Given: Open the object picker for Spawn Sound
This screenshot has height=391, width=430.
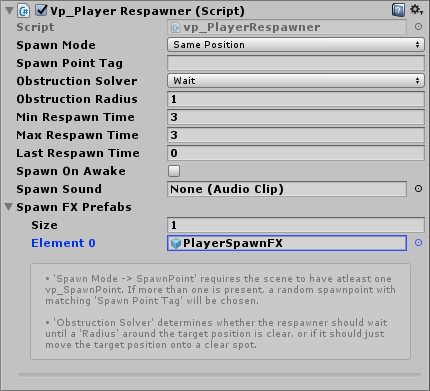Looking at the screenshot, I should point(418,189).
